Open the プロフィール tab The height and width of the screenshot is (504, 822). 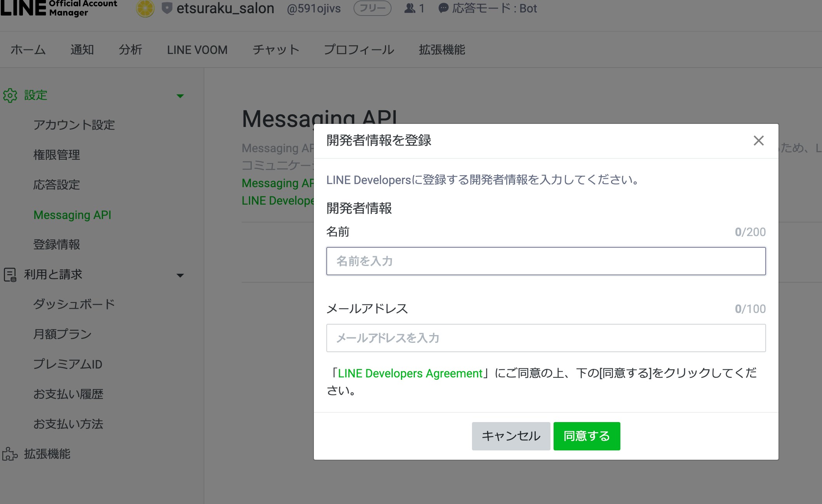(359, 50)
